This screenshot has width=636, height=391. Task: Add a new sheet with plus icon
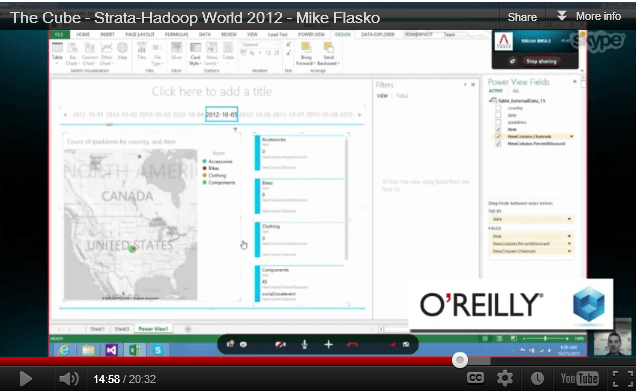pyautogui.click(x=188, y=329)
